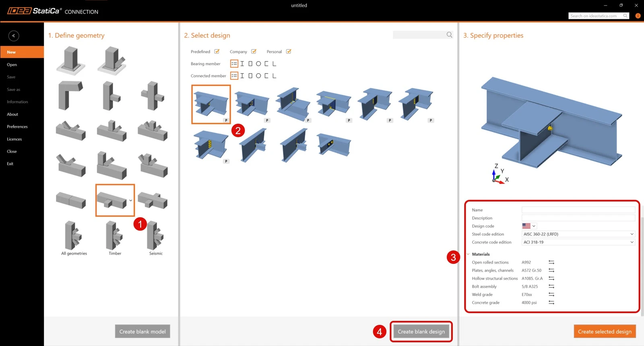Click the Name input field
644x346 pixels.
coord(578,210)
